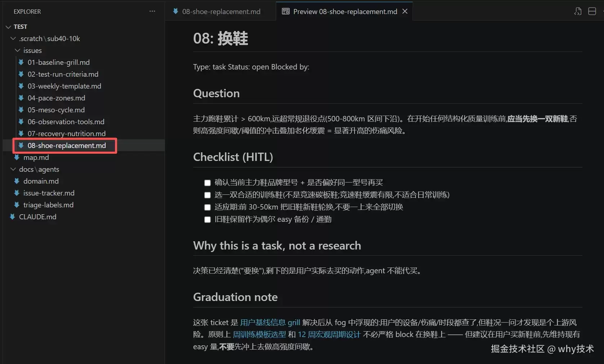Collapse the .scratch\sub40-10k folder
Viewport: 604px width, 364px height.
pos(13,39)
